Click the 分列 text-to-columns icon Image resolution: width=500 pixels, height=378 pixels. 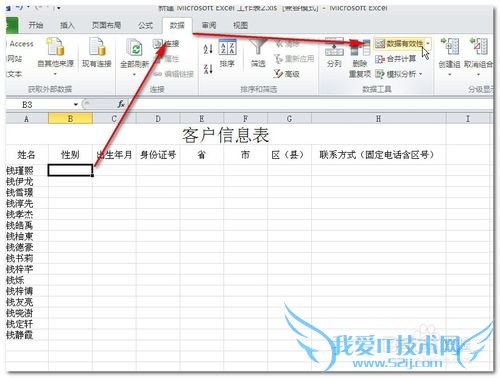(x=334, y=53)
